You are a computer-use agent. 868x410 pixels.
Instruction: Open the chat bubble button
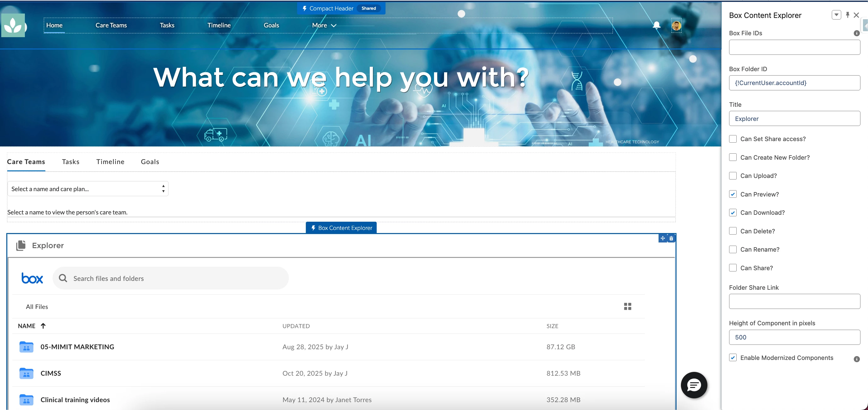[x=694, y=385]
